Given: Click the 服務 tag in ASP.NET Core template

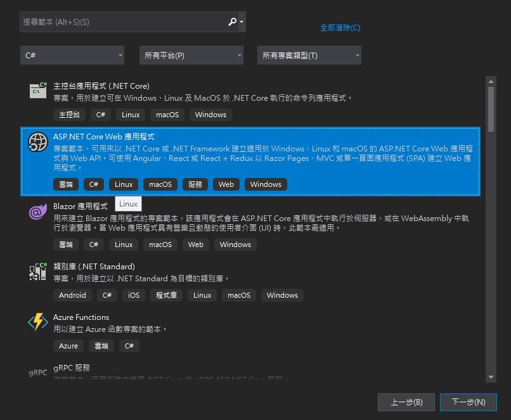Looking at the screenshot, I should [x=195, y=184].
